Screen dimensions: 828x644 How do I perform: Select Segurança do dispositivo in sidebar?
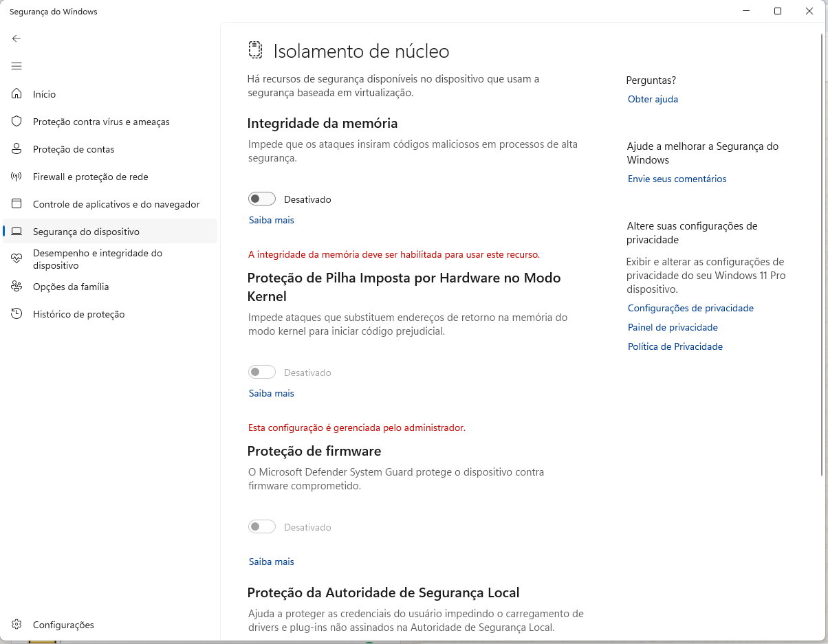click(x=110, y=232)
